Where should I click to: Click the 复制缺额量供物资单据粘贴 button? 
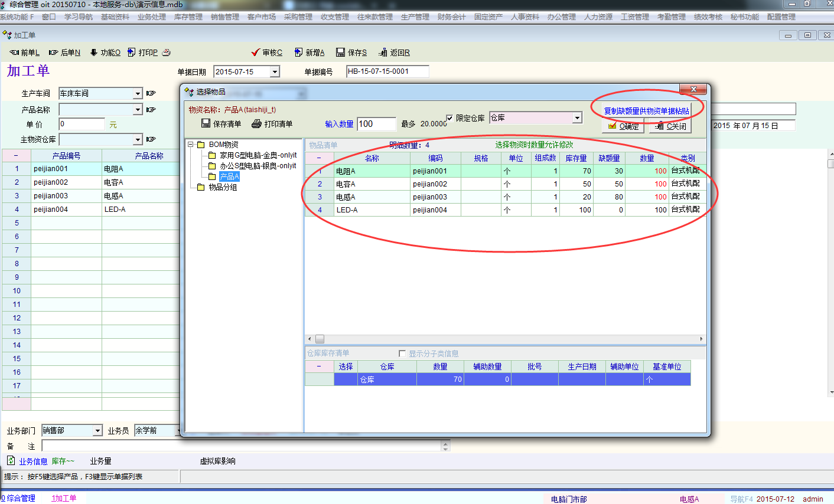(x=646, y=110)
